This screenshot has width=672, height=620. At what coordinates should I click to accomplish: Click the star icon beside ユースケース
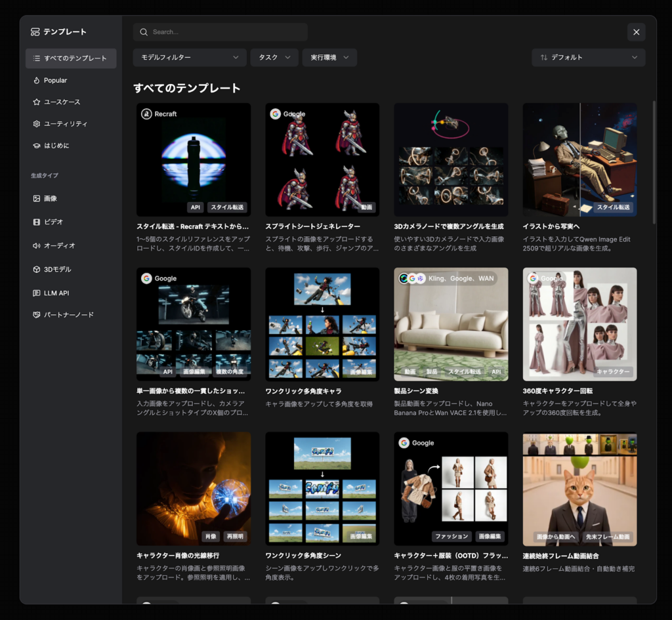tap(37, 102)
